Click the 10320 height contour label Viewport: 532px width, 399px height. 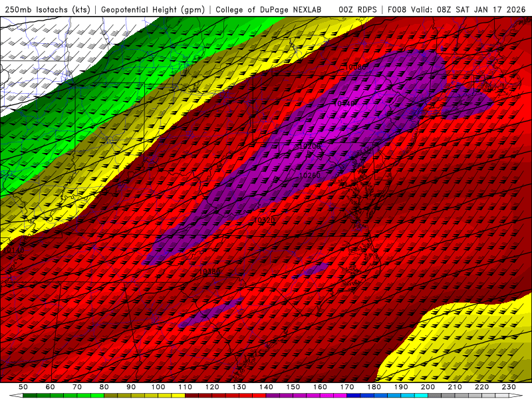point(264,220)
